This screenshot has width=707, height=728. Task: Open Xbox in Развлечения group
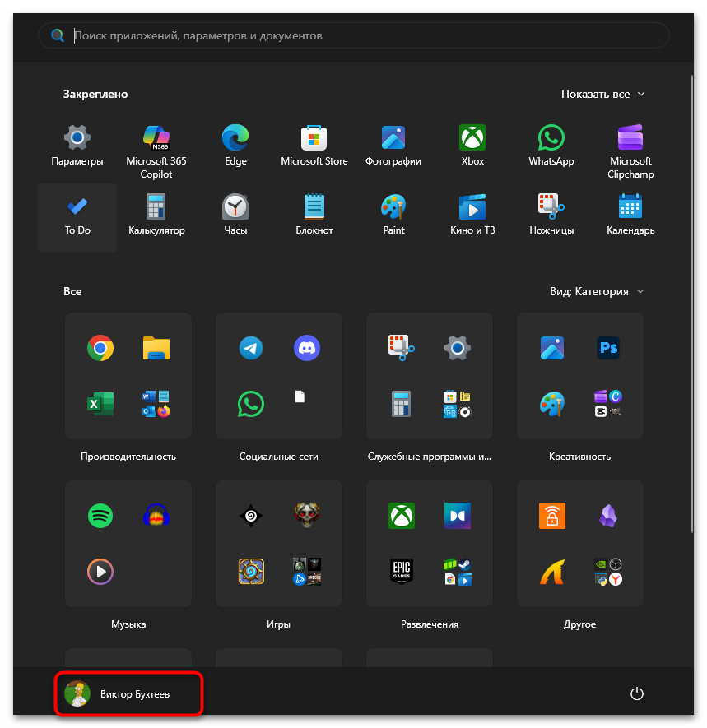pyautogui.click(x=402, y=515)
